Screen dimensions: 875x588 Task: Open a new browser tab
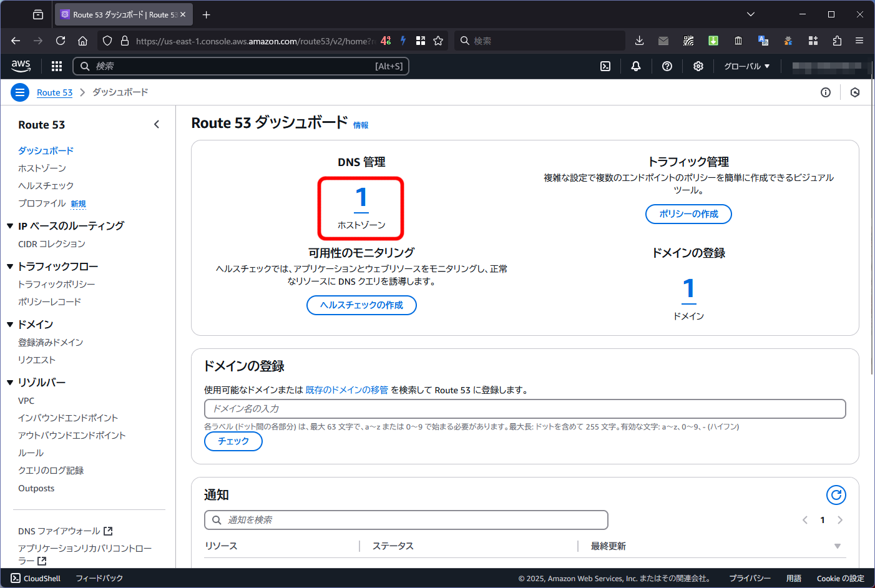tap(207, 14)
